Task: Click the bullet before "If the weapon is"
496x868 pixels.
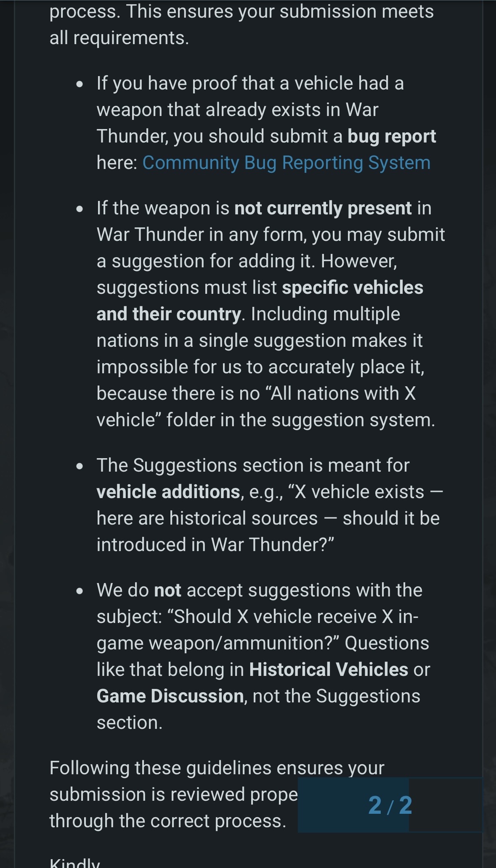Action: coord(80,209)
